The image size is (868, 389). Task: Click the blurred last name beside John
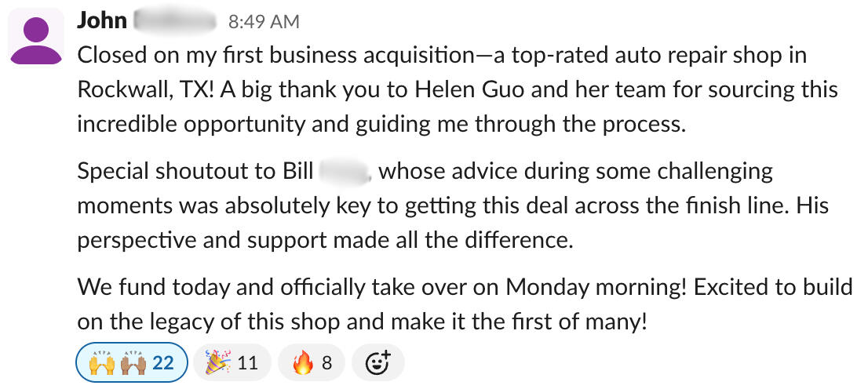click(x=175, y=21)
